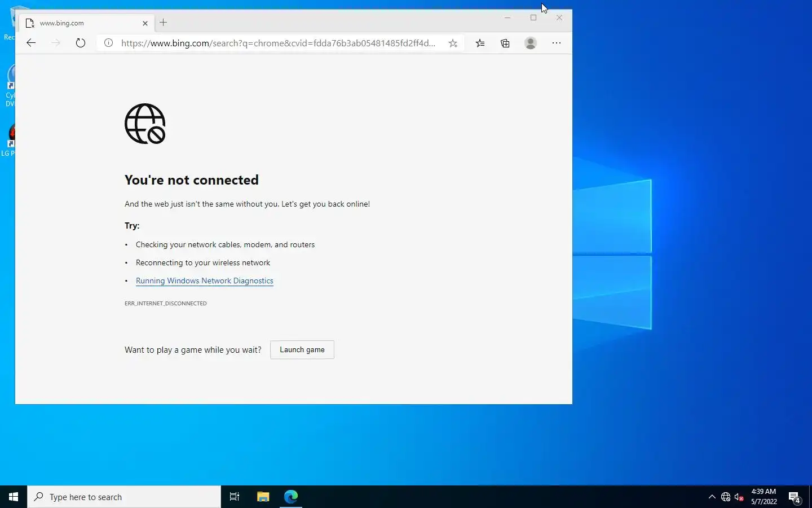This screenshot has height=508, width=812.
Task: Minimize the Edge browser window
Action: [x=507, y=17]
